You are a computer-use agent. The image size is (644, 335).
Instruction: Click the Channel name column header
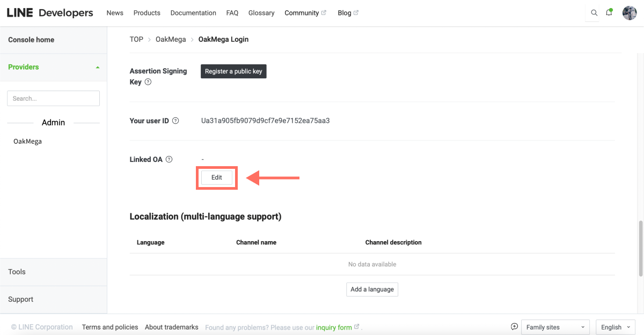pos(256,242)
